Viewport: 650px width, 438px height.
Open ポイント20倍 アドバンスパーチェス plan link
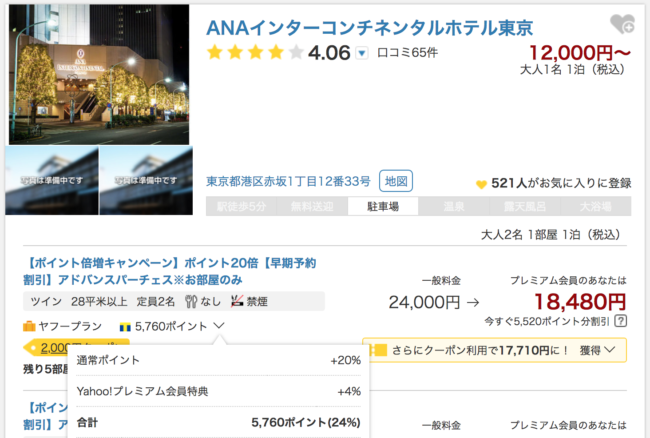pos(170,271)
